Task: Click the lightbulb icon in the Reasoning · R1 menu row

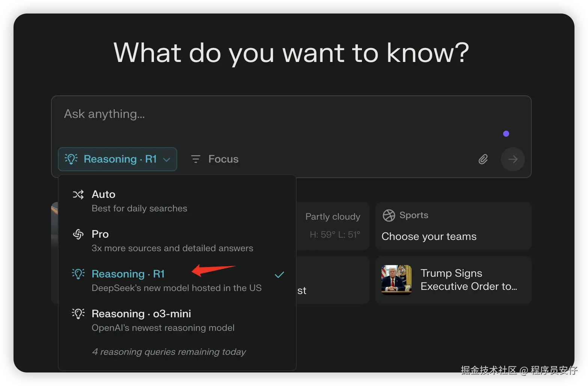Action: [x=78, y=274]
